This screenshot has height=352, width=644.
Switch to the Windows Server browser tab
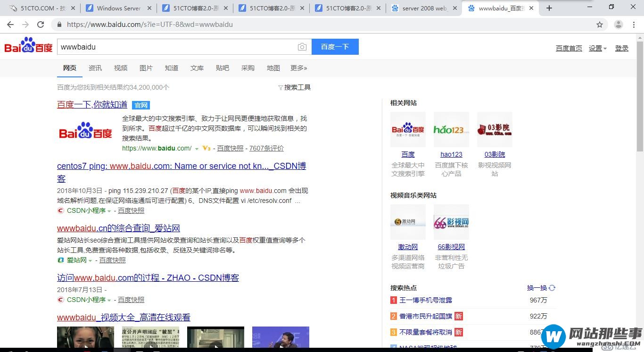(118, 8)
